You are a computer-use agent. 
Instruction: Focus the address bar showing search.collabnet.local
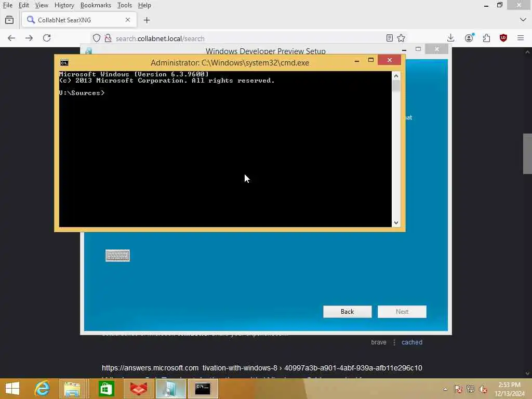[249, 38]
